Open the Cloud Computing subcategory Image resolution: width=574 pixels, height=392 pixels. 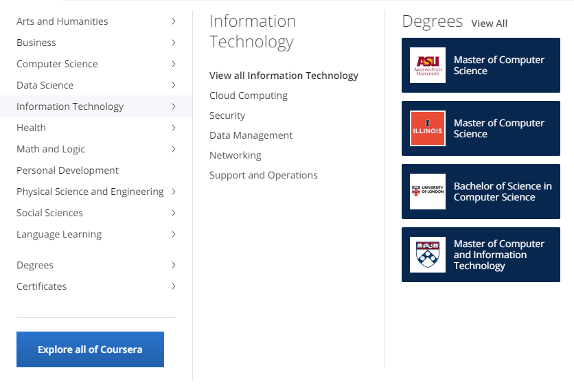pyautogui.click(x=249, y=95)
